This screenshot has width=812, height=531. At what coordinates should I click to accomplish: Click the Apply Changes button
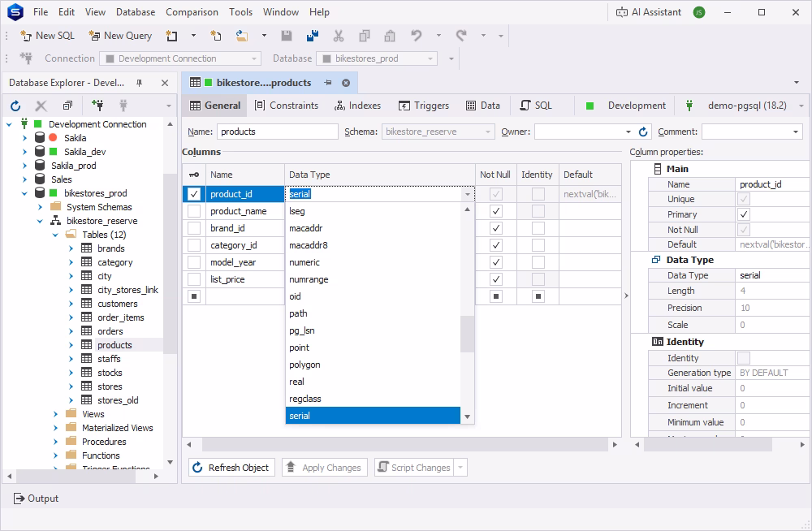325,468
